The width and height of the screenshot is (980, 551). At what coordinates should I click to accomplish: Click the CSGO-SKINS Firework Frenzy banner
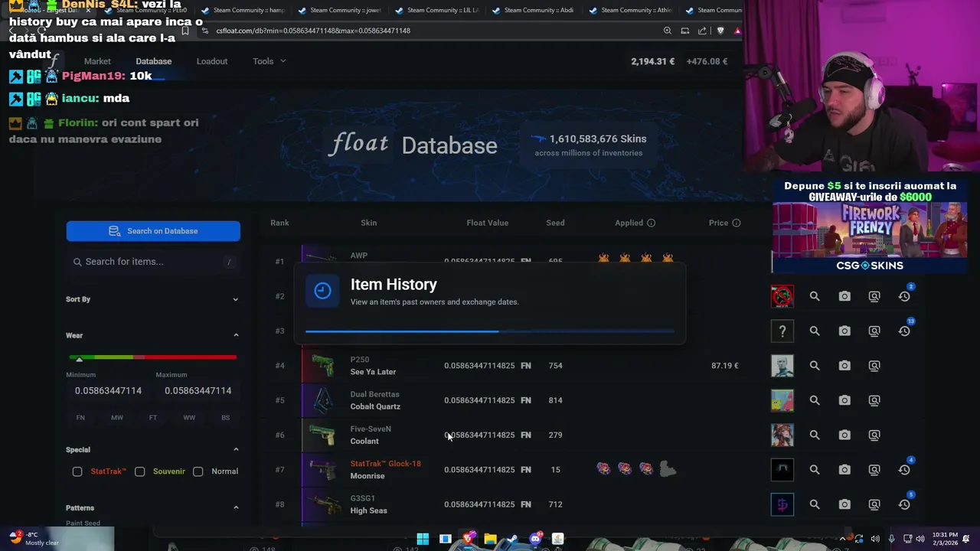[x=870, y=226]
